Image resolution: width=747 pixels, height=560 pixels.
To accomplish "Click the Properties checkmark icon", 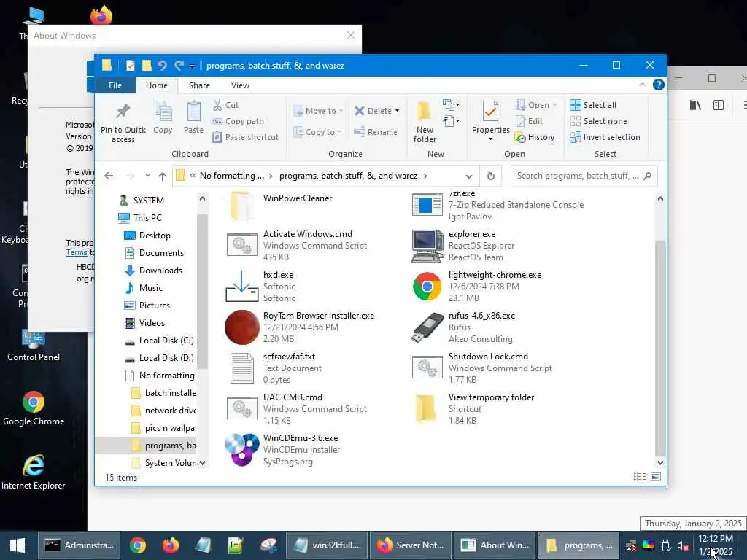I will click(x=490, y=111).
